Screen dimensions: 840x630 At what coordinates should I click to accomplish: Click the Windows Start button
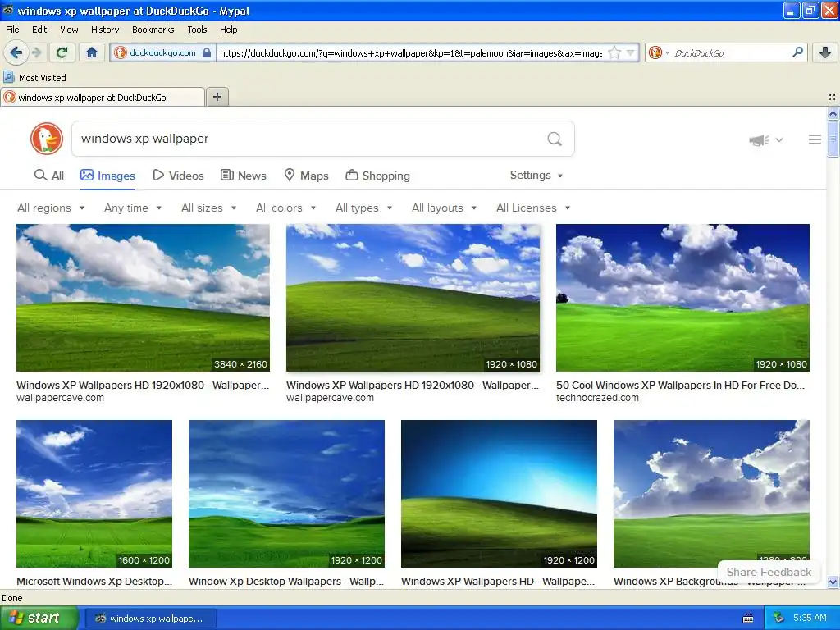point(39,619)
